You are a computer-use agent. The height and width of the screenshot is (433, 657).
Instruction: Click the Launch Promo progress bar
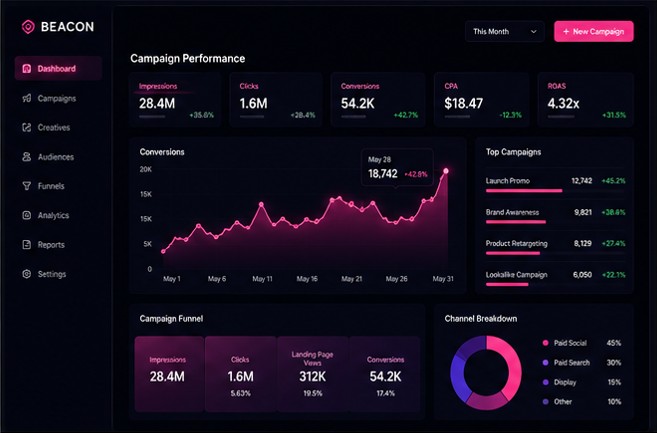point(524,191)
